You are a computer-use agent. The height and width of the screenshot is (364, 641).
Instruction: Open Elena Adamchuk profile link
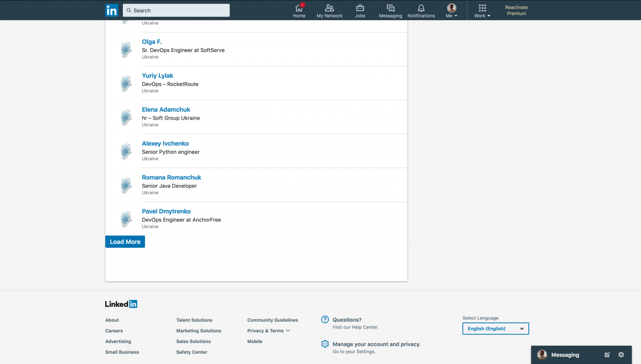click(x=166, y=110)
